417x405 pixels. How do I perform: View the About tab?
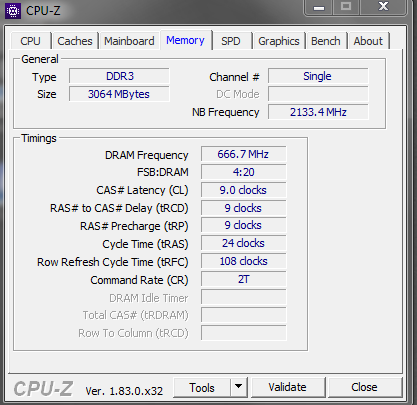(x=368, y=41)
